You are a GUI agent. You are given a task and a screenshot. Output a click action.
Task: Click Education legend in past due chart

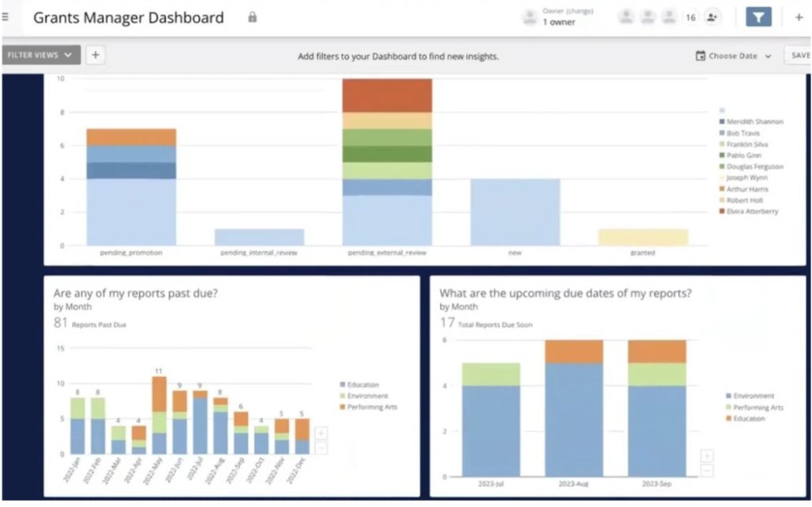click(360, 385)
